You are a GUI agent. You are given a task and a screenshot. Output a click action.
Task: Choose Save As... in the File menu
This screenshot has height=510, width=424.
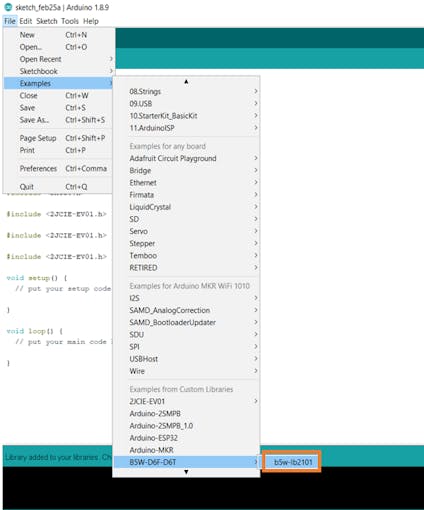pos(58,120)
